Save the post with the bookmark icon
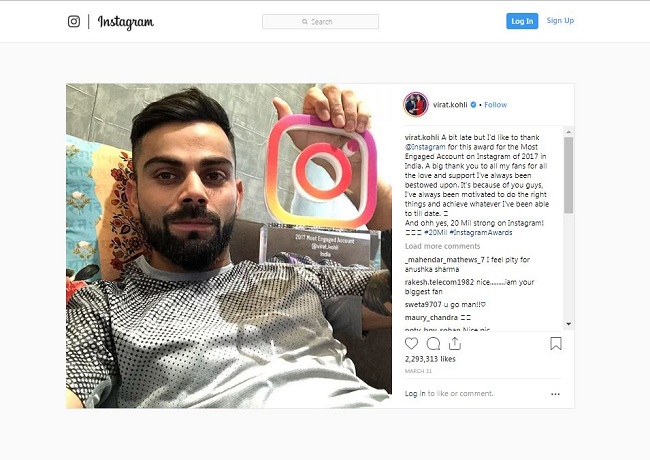The image size is (650, 460). 555,344
